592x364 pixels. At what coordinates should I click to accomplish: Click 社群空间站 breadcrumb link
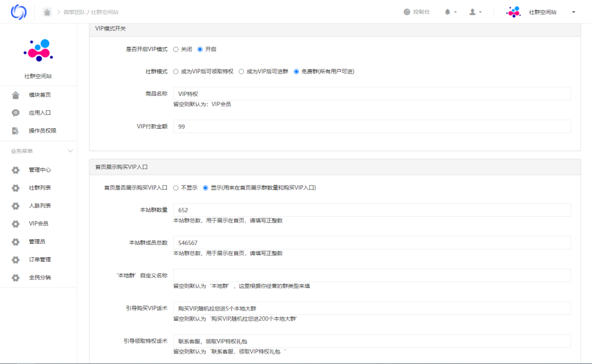pyautogui.click(x=105, y=12)
